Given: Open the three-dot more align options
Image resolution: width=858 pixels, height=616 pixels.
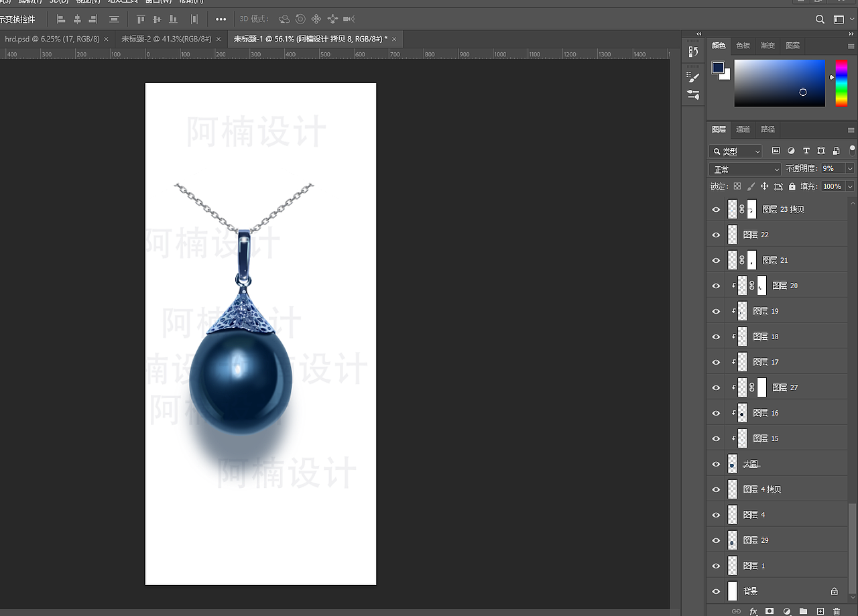Looking at the screenshot, I should point(221,19).
